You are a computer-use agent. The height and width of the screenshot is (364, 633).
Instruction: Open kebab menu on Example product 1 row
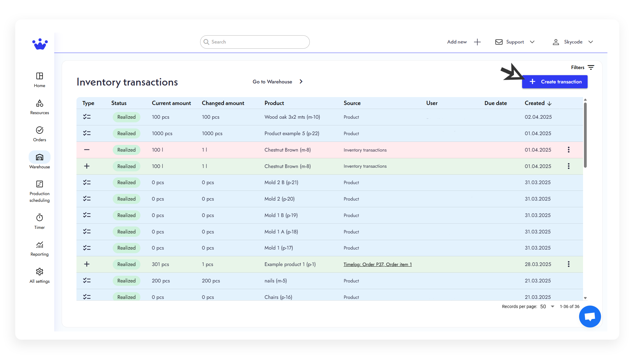coord(568,264)
